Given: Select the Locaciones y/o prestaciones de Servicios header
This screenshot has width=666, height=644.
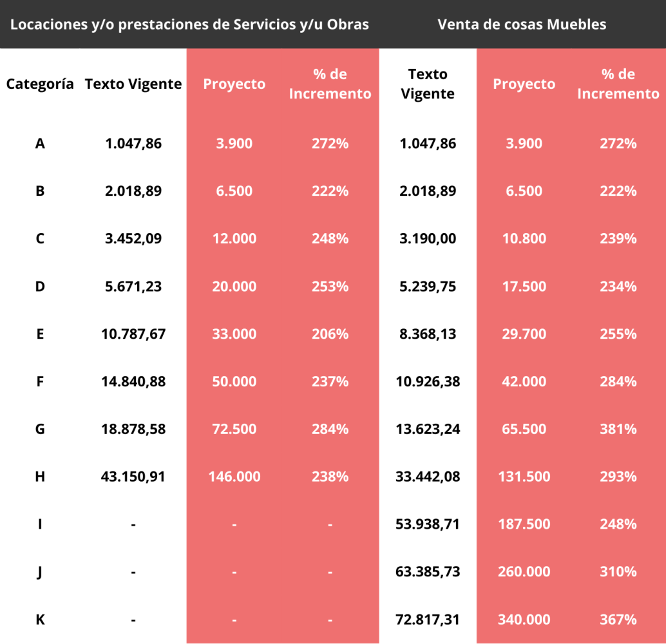Looking at the screenshot, I should 189,24.
